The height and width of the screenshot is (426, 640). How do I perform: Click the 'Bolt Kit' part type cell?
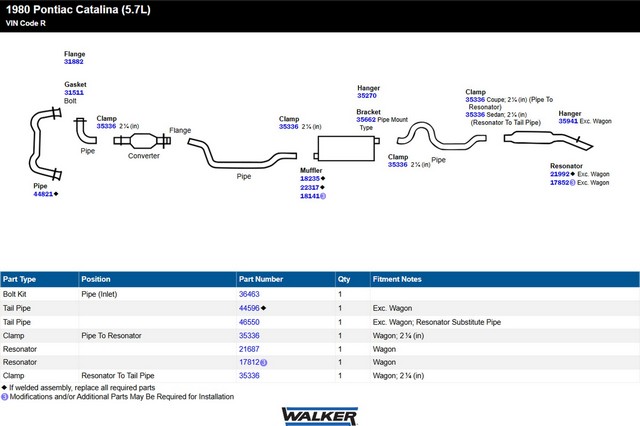pos(15,294)
